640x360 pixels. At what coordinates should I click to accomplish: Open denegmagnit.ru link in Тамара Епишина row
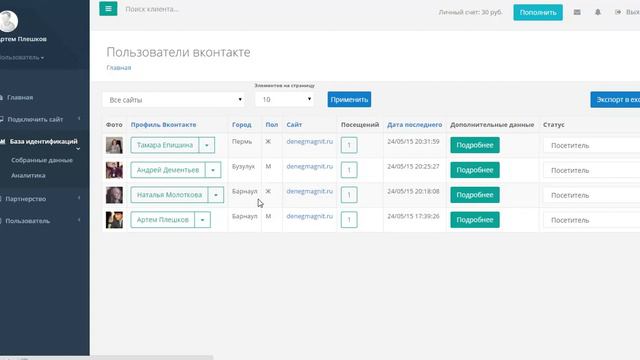[x=310, y=142]
